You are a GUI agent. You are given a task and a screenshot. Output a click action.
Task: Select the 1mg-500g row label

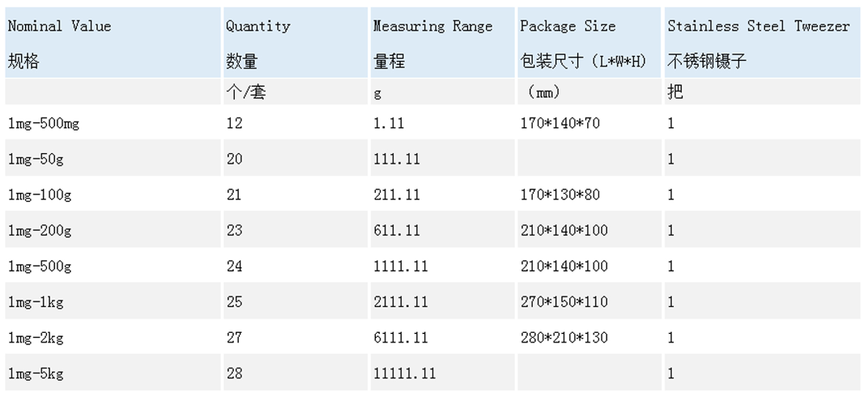coord(113,266)
